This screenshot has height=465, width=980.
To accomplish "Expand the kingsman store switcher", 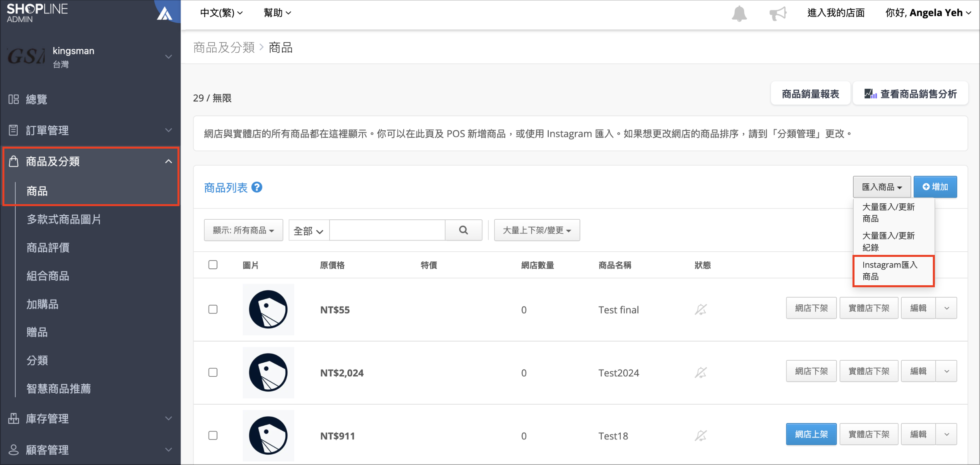I will tap(168, 57).
